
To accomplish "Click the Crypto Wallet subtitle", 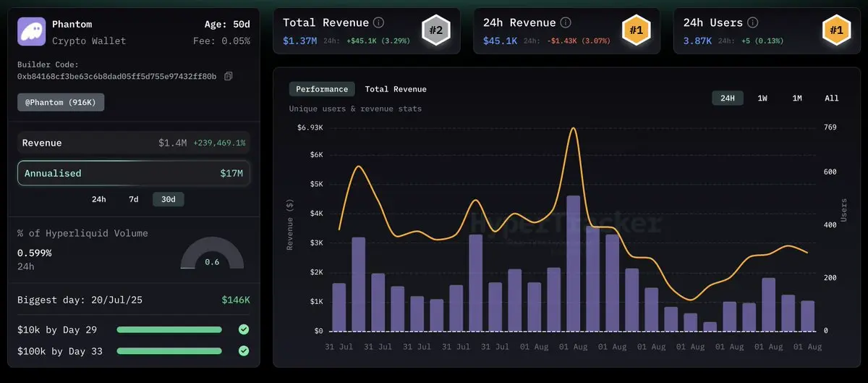I will [89, 41].
